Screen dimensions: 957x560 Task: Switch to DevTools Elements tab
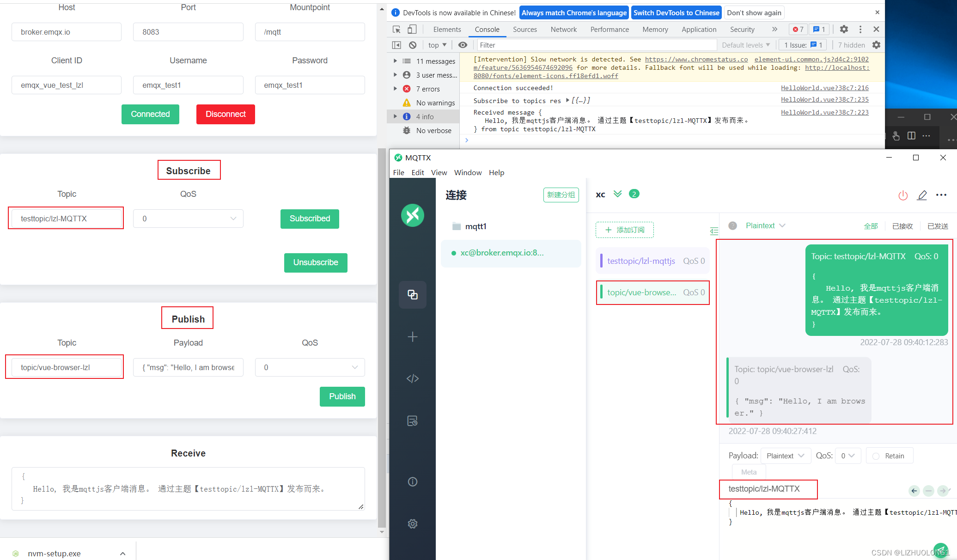pyautogui.click(x=447, y=29)
